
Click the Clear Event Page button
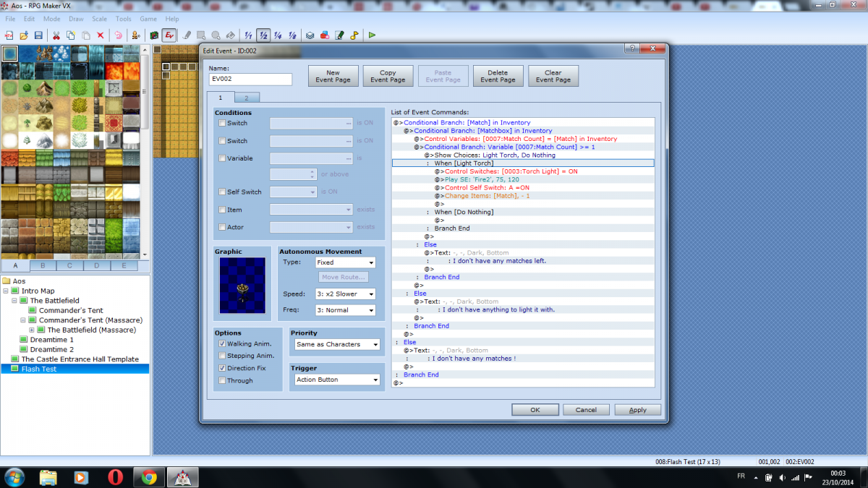point(553,76)
